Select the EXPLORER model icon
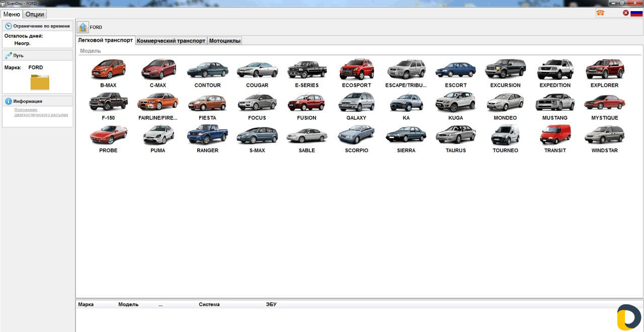The width and height of the screenshot is (644, 332). 605,70
